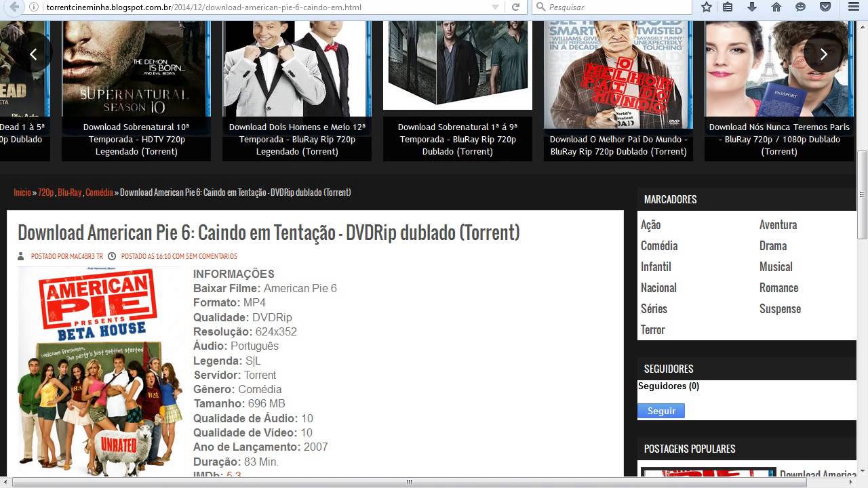
Task: Select the Drama category in Marcadores
Action: [x=773, y=245]
